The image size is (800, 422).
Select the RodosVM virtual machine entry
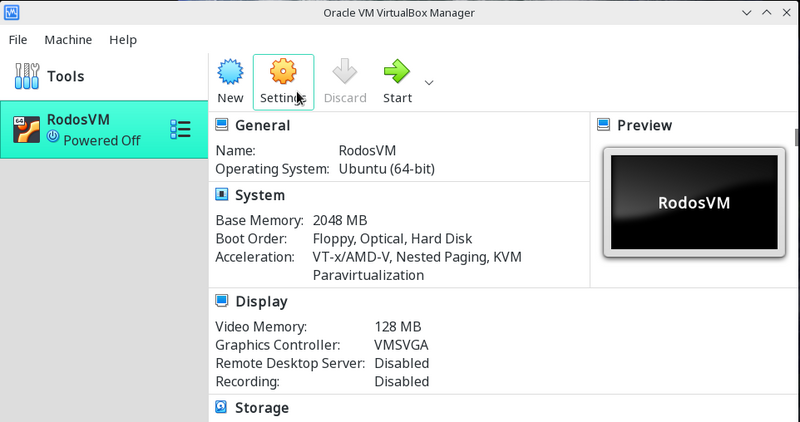(90, 130)
